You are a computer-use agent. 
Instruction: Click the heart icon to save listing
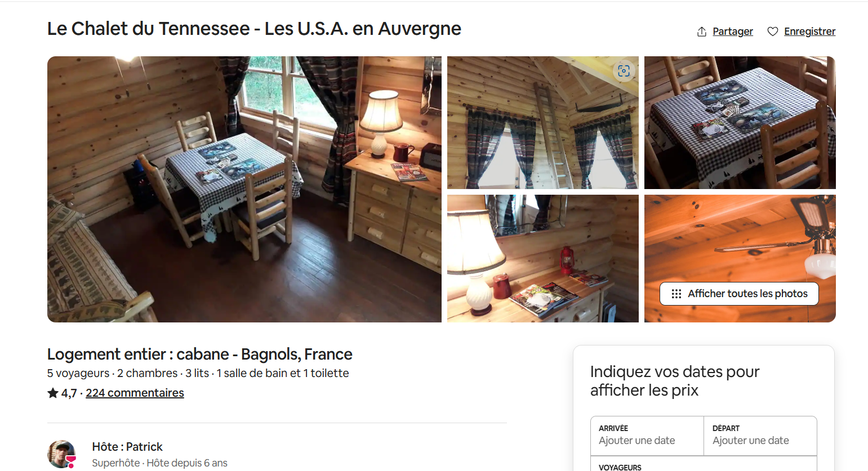(x=773, y=32)
